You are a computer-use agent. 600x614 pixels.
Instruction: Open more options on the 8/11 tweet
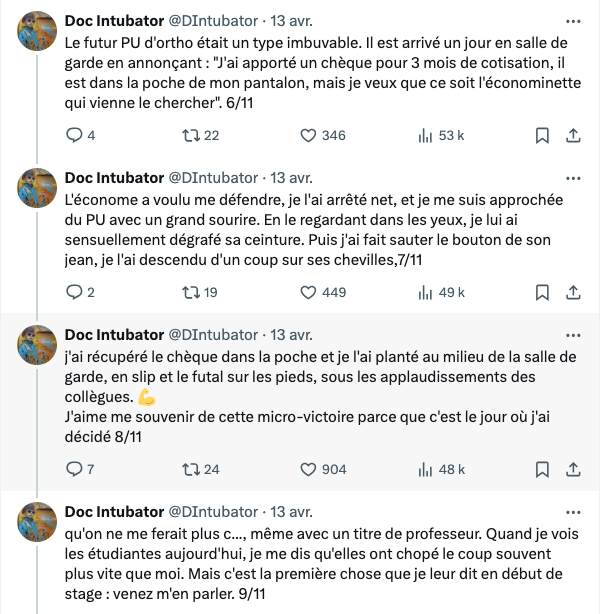pos(573,334)
